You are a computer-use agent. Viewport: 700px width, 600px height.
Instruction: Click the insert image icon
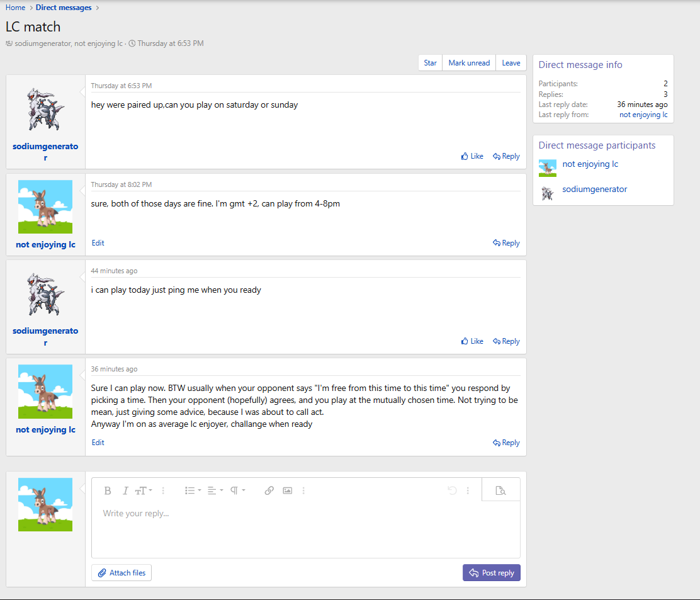pyautogui.click(x=288, y=490)
